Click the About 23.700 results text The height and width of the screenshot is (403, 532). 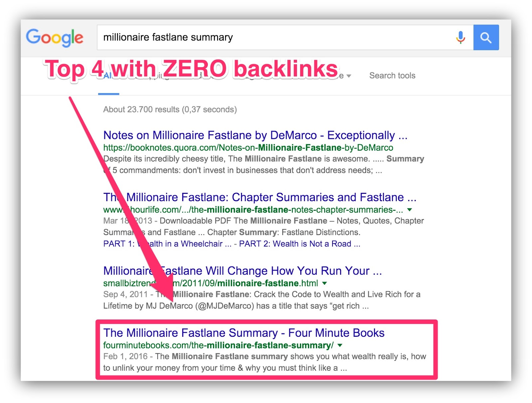click(170, 109)
